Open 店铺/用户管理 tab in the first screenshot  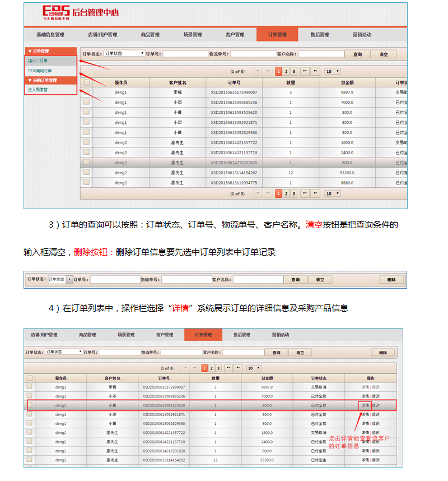pyautogui.click(x=102, y=35)
